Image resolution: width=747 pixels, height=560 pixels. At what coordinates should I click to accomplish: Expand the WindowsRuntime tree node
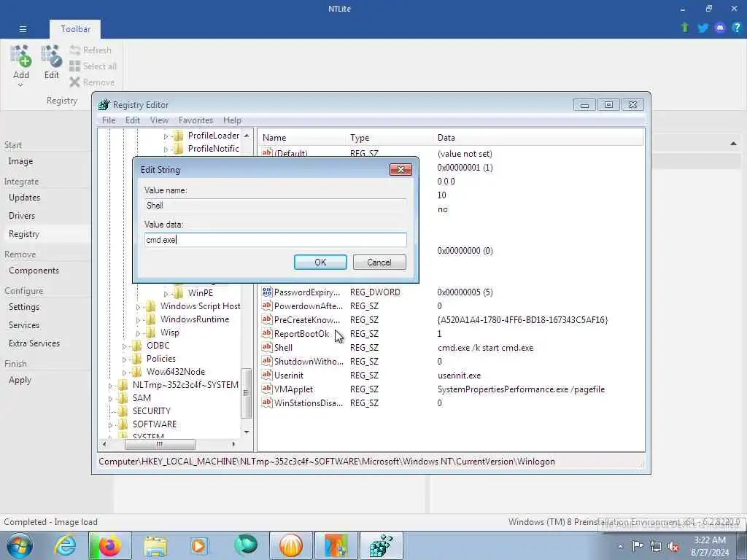coord(138,320)
